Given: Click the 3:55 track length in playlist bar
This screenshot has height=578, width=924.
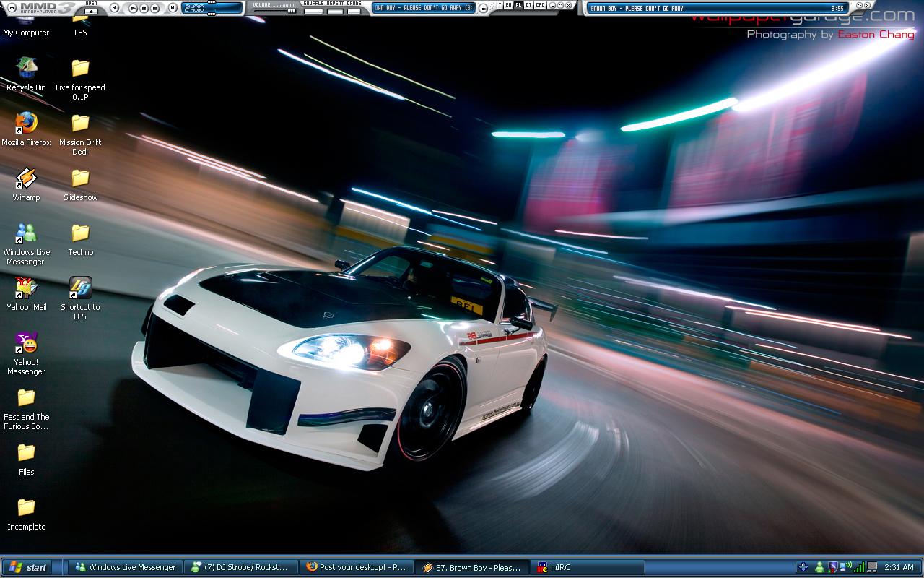Looking at the screenshot, I should click(837, 8).
